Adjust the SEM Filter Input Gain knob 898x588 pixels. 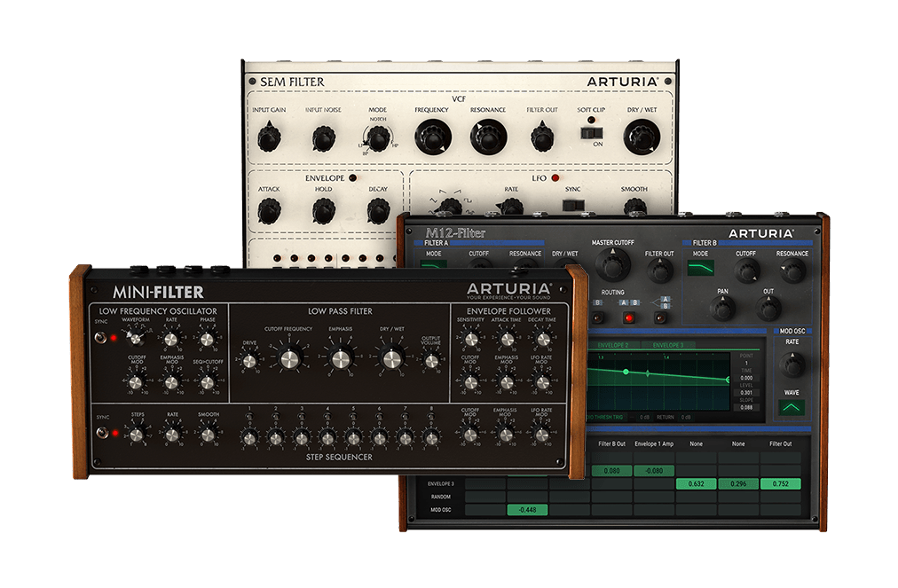(269, 138)
